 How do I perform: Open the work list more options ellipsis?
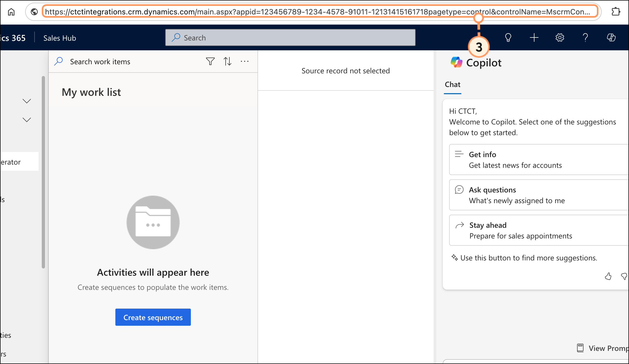point(245,62)
